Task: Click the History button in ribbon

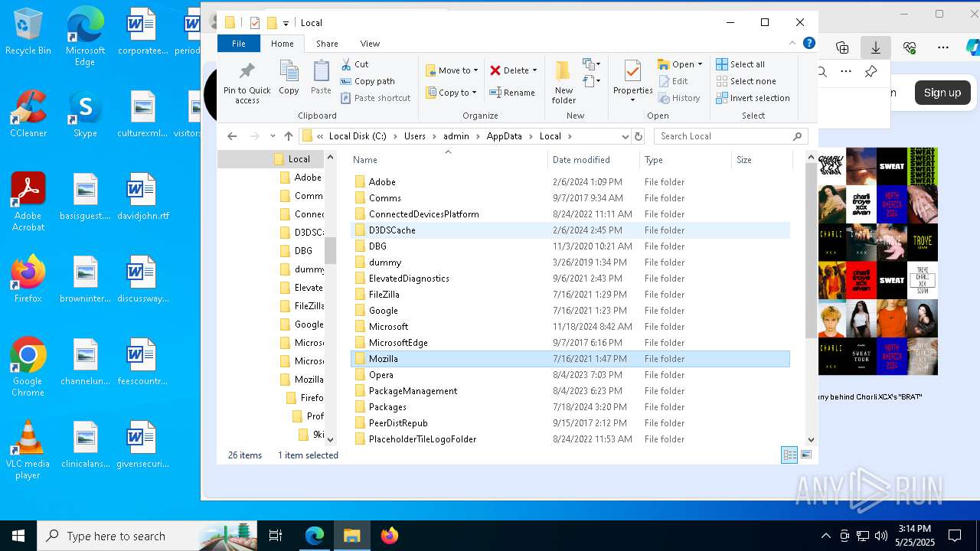Action: [679, 98]
